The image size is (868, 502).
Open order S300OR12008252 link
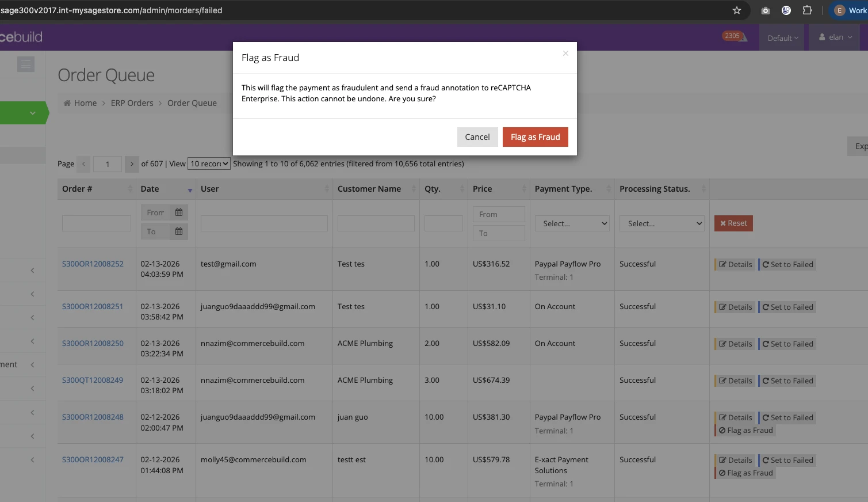tap(93, 264)
